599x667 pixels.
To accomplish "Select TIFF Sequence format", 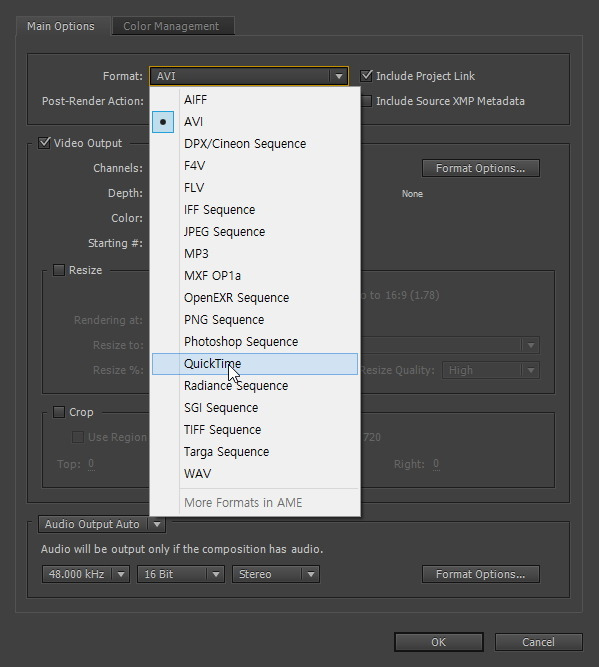I will pos(255,430).
